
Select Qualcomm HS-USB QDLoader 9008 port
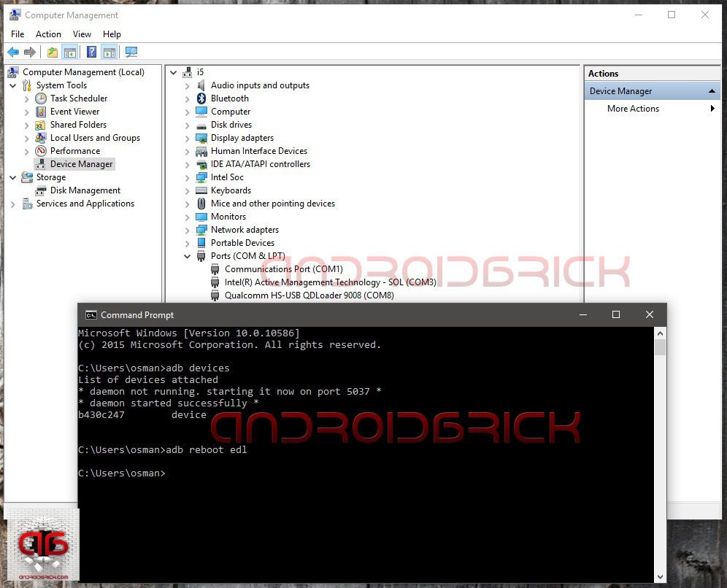(309, 295)
